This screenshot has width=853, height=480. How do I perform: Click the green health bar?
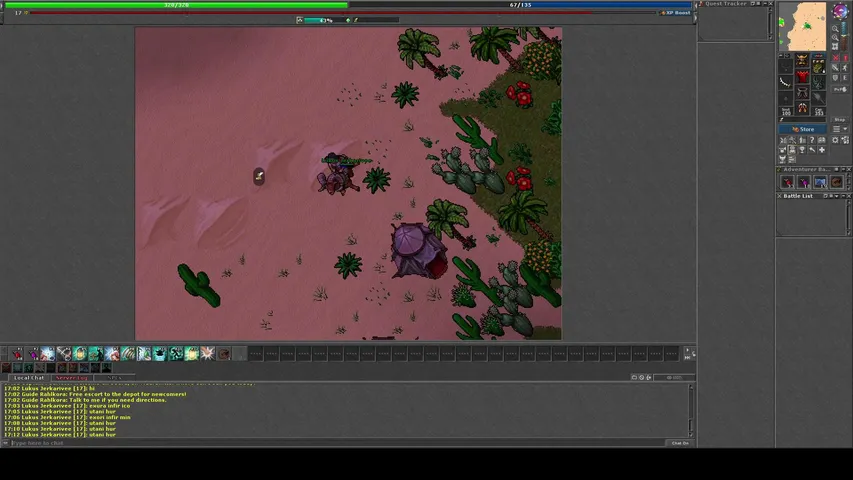176,5
